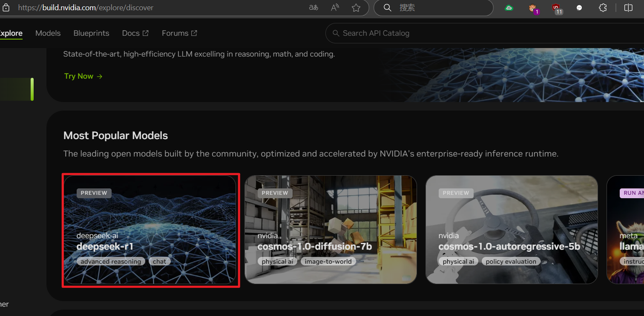The height and width of the screenshot is (316, 644).
Task: Switch to the Blueprints tab
Action: pyautogui.click(x=91, y=33)
